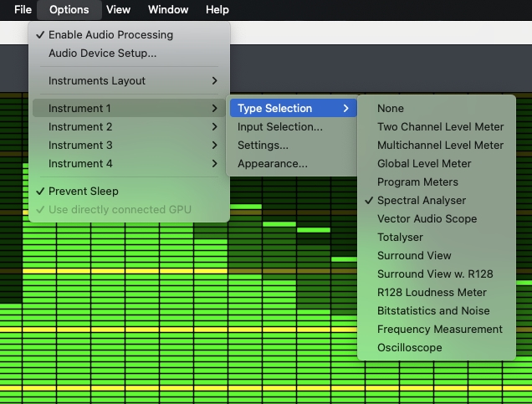Image resolution: width=532 pixels, height=404 pixels.
Task: Choose Multichannel Level Meter
Action: click(x=437, y=146)
